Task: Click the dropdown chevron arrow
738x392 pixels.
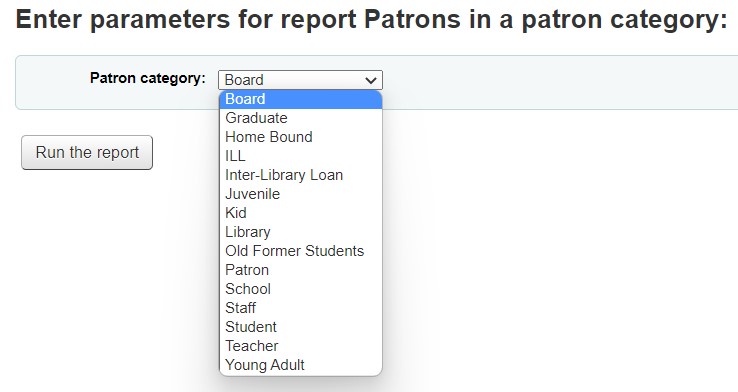Action: [371, 80]
